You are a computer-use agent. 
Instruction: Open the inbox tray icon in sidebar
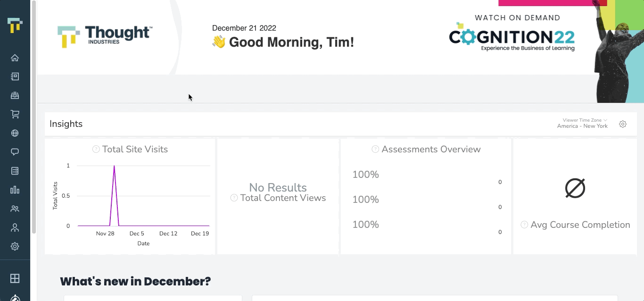click(15, 95)
